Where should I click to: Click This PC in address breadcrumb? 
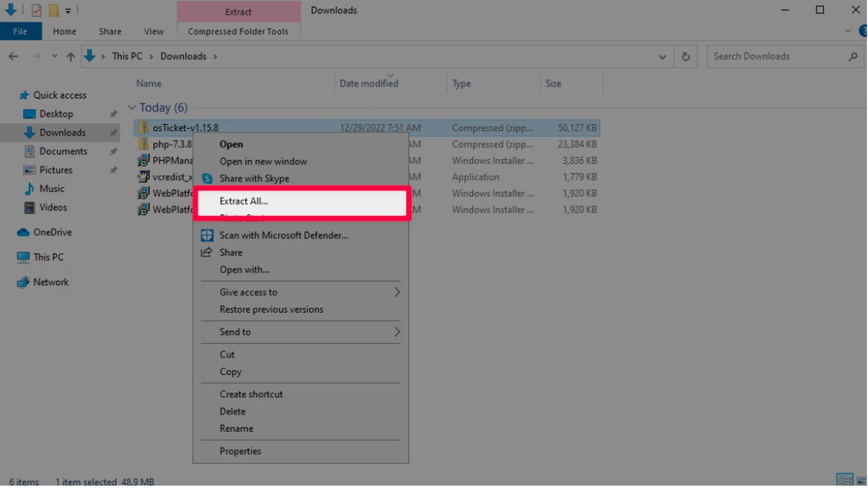pyautogui.click(x=127, y=57)
